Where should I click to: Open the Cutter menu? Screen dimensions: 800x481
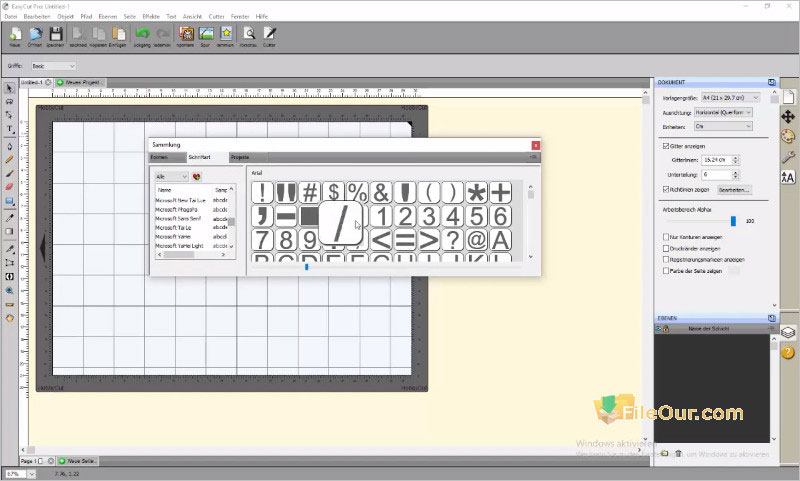216,16
